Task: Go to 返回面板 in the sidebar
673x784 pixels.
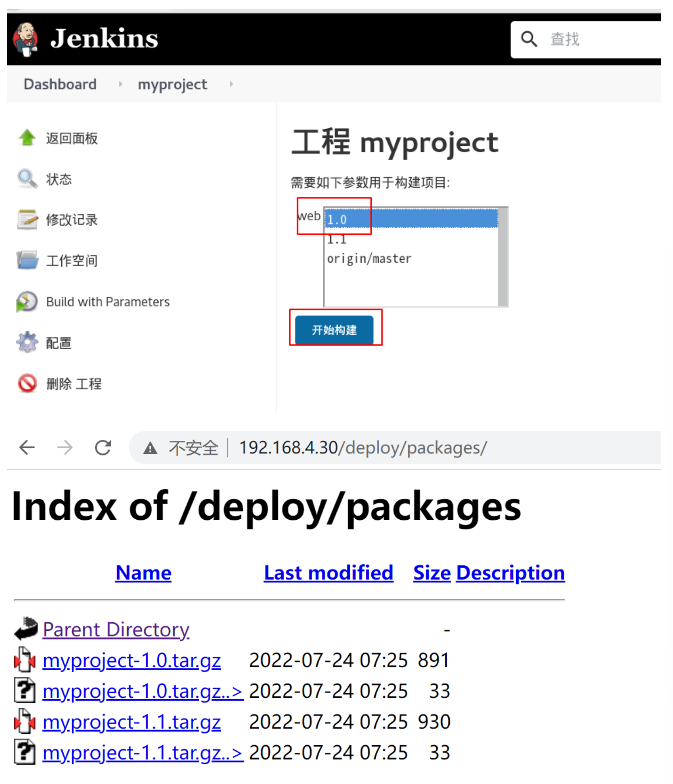Action: point(72,138)
